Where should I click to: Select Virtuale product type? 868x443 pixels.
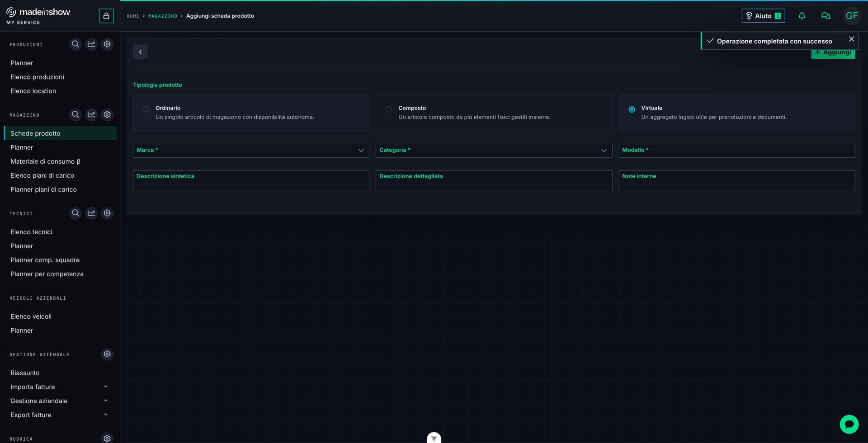click(x=736, y=113)
